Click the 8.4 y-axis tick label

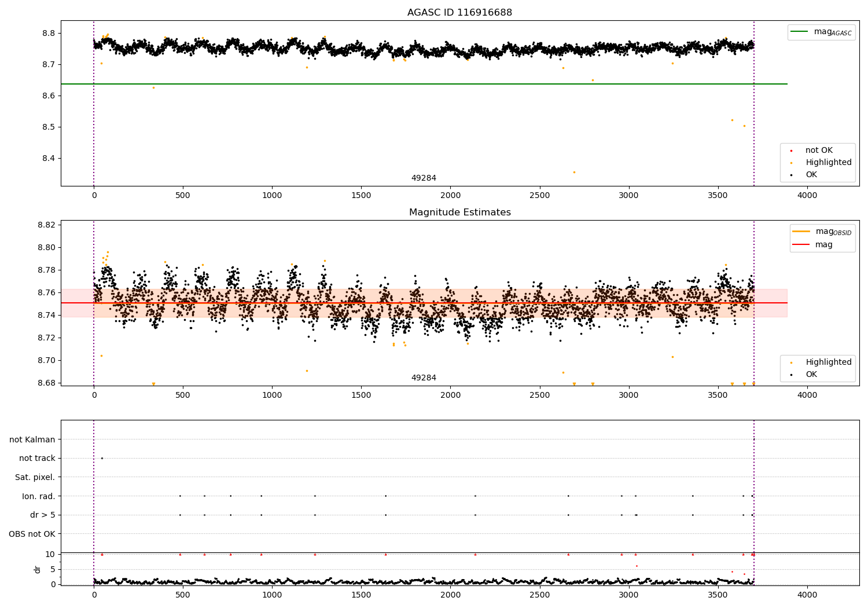(49, 159)
